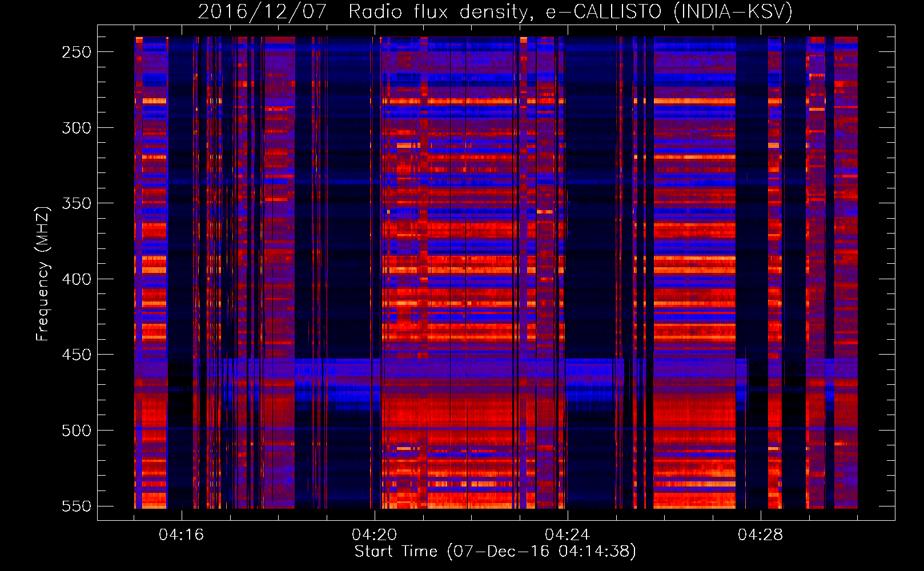Select the '250' frequency axis label
This screenshot has width=924, height=571.
tap(77, 52)
